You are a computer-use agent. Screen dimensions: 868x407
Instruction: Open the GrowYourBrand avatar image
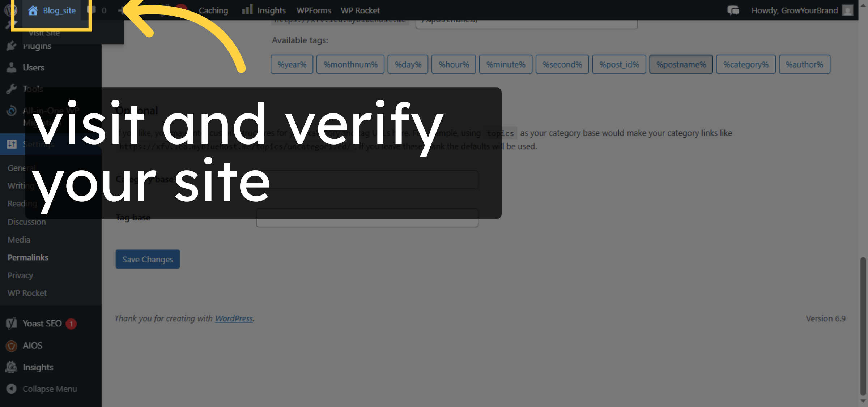[x=848, y=10]
